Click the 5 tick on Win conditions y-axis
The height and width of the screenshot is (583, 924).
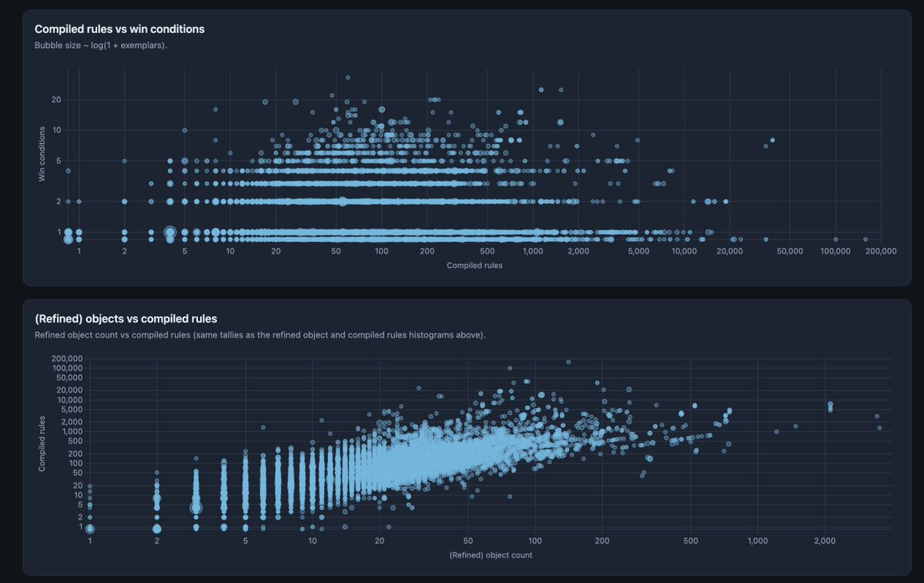pos(59,161)
